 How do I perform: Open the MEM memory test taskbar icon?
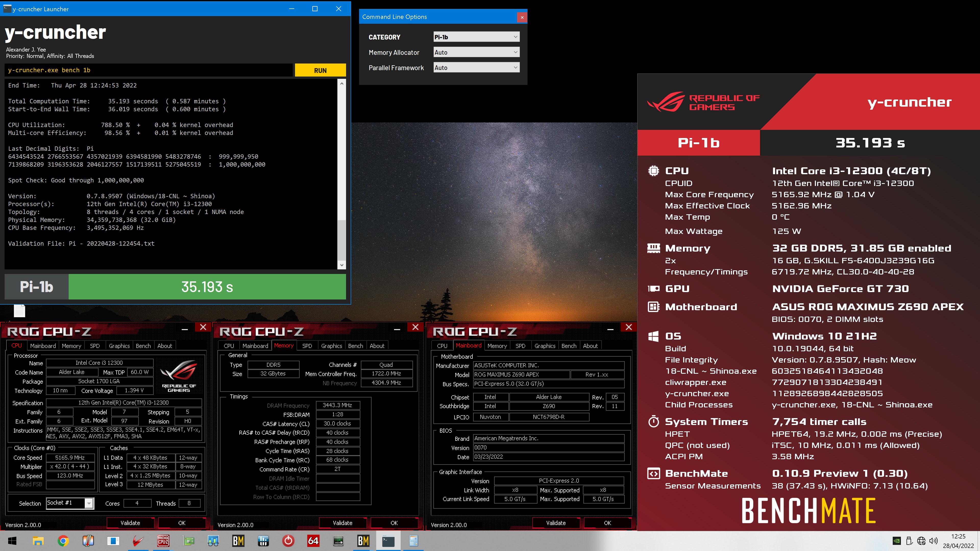click(x=338, y=541)
